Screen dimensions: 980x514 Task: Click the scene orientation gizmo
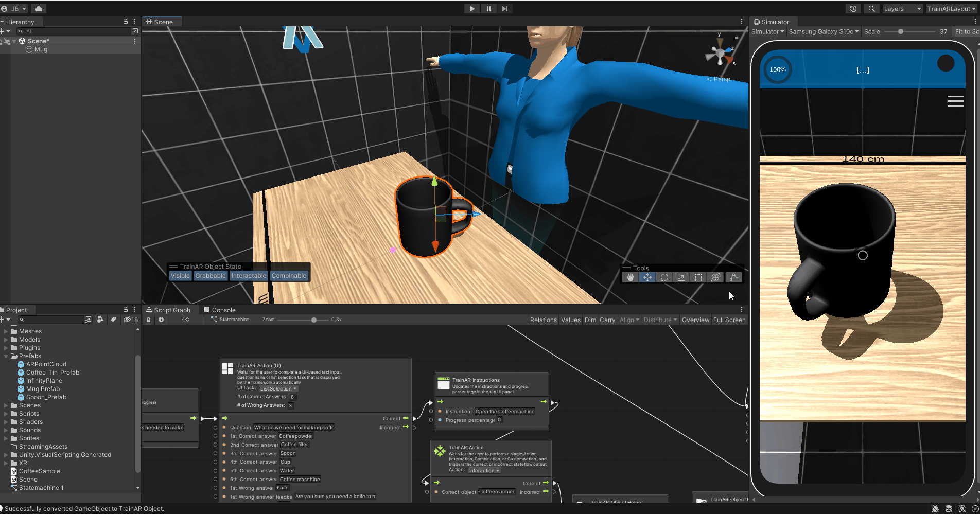click(x=721, y=52)
